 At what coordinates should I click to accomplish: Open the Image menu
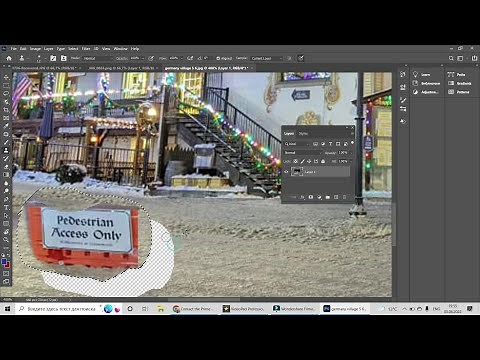click(x=35, y=49)
